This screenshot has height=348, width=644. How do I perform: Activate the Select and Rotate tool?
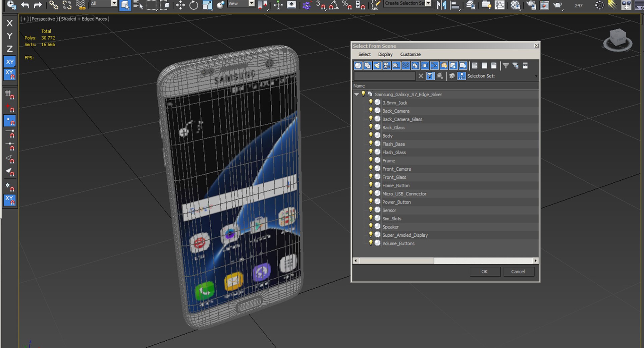[194, 5]
